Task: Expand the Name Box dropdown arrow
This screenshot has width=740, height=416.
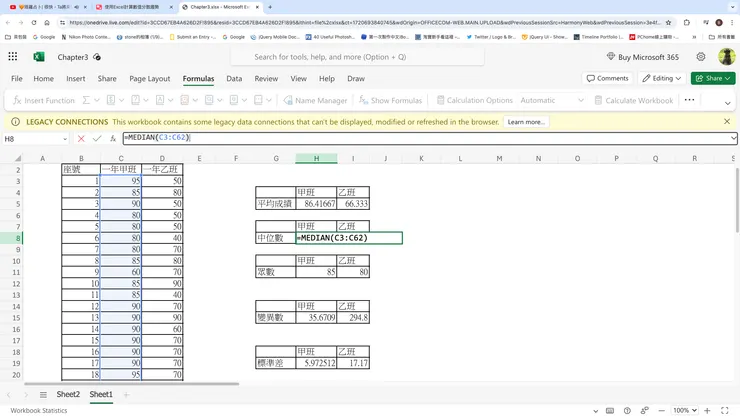Action: 65,139
